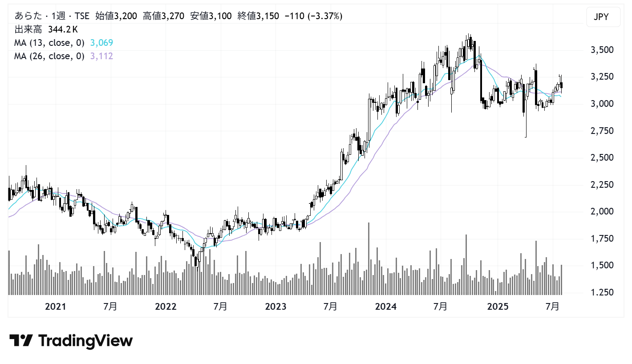Click the 2,500 price axis label

pyautogui.click(x=602, y=158)
